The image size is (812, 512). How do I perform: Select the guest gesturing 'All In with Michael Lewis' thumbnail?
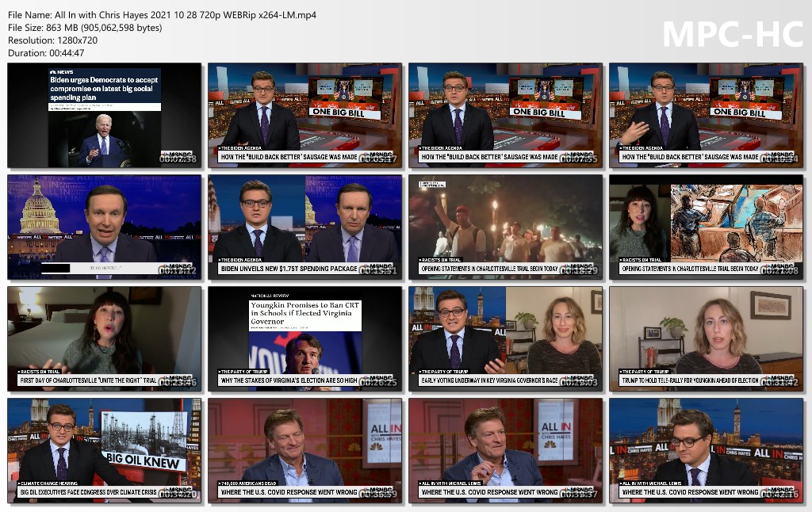tap(505, 451)
